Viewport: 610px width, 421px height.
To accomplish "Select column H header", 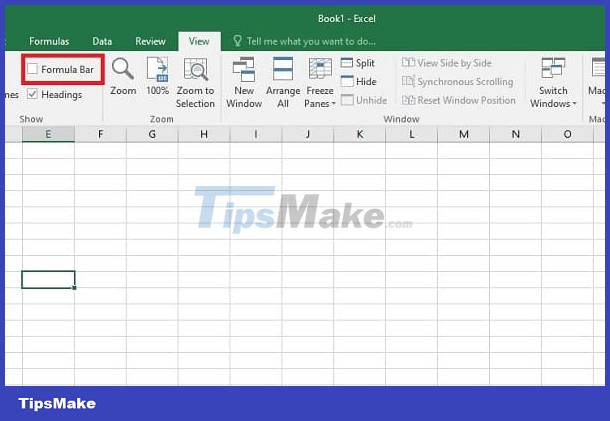I will click(204, 134).
